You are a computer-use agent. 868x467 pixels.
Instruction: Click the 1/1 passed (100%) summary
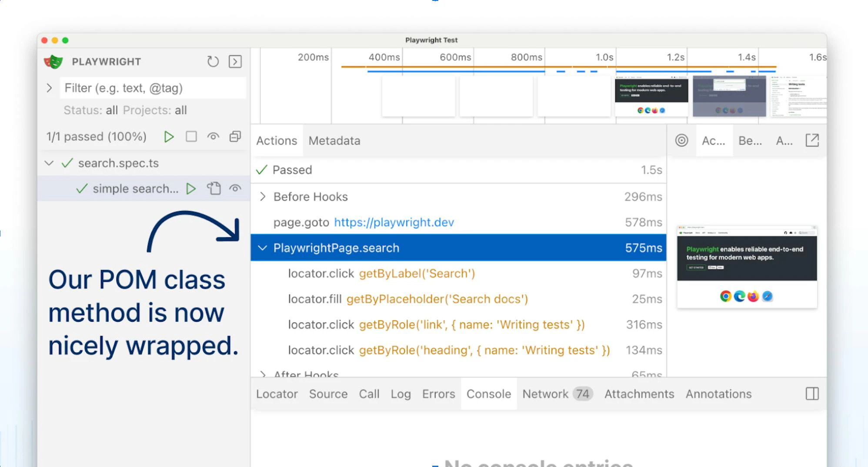click(x=97, y=137)
